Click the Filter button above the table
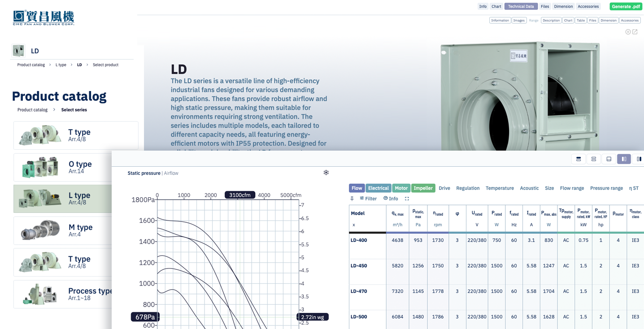Image resolution: width=644 pixels, height=329 pixels. pyautogui.click(x=368, y=199)
